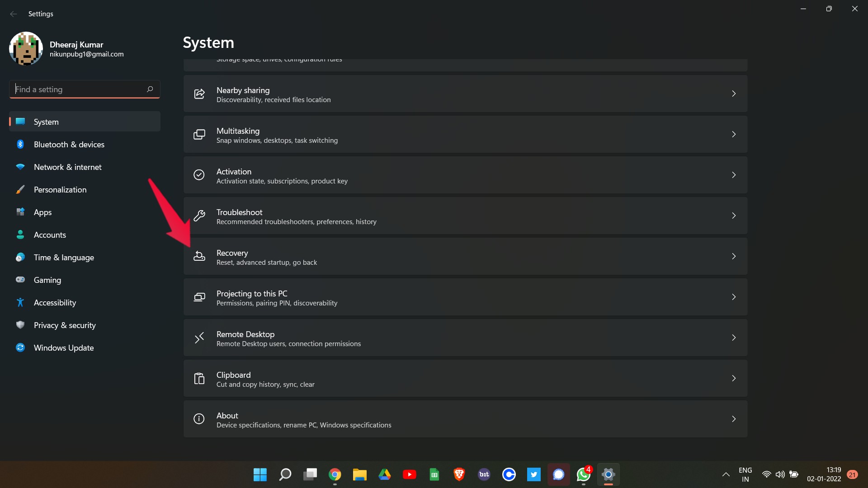The height and width of the screenshot is (488, 868).
Task: Click the Settings gear in taskbar
Action: (608, 474)
